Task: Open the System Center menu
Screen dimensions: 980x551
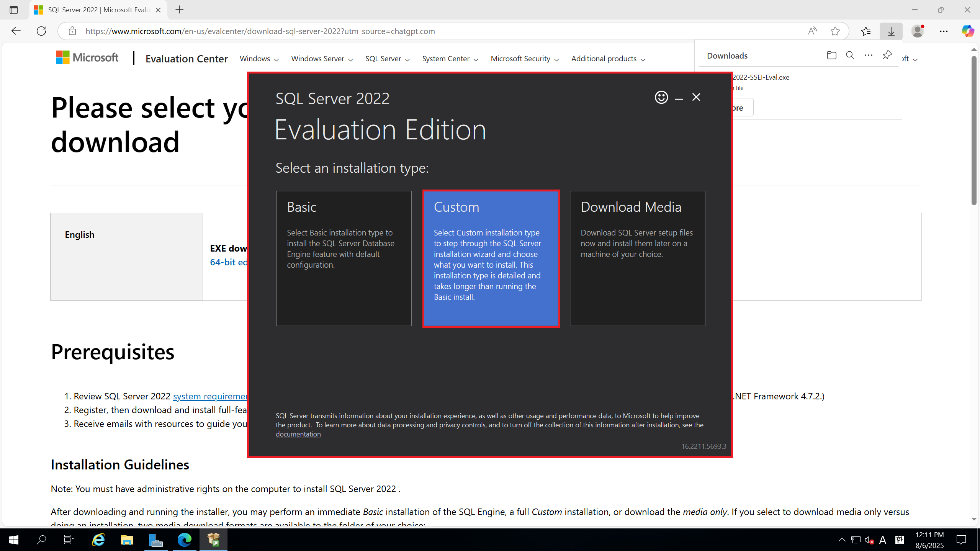Action: click(x=450, y=59)
